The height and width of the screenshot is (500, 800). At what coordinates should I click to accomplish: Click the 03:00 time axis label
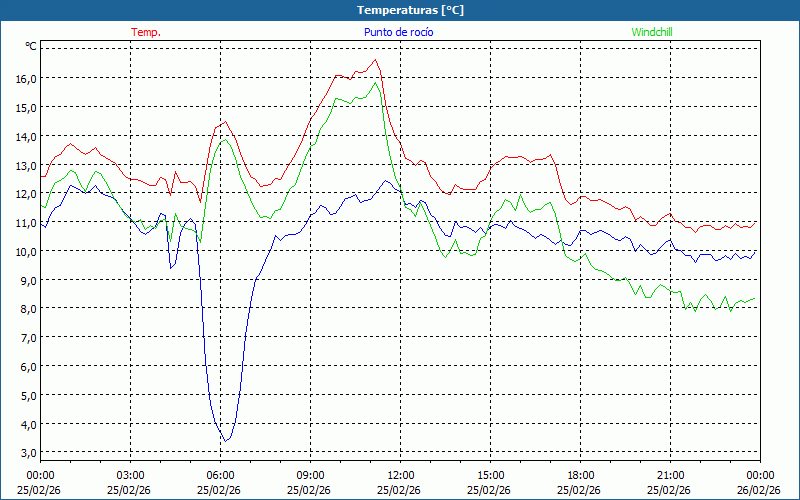pos(131,475)
